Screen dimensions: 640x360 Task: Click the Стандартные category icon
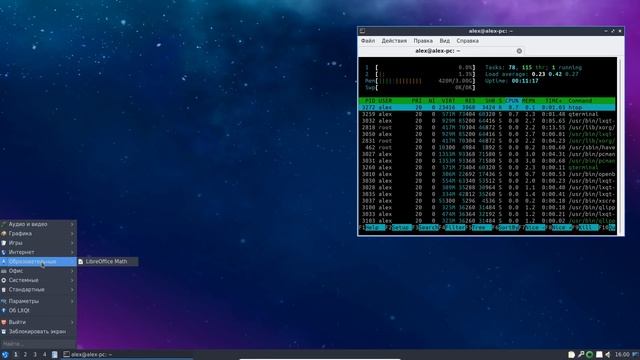tap(4, 290)
